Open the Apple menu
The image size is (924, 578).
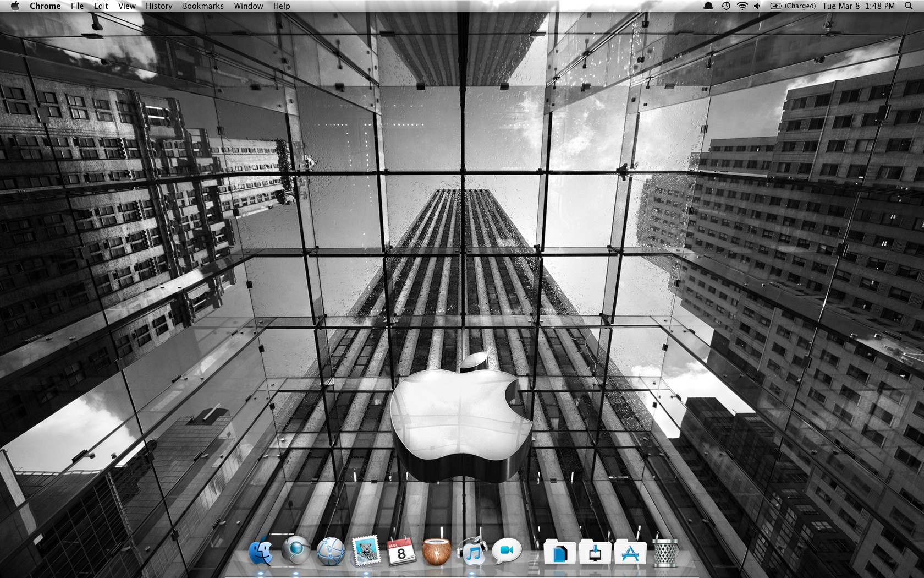(15, 6)
